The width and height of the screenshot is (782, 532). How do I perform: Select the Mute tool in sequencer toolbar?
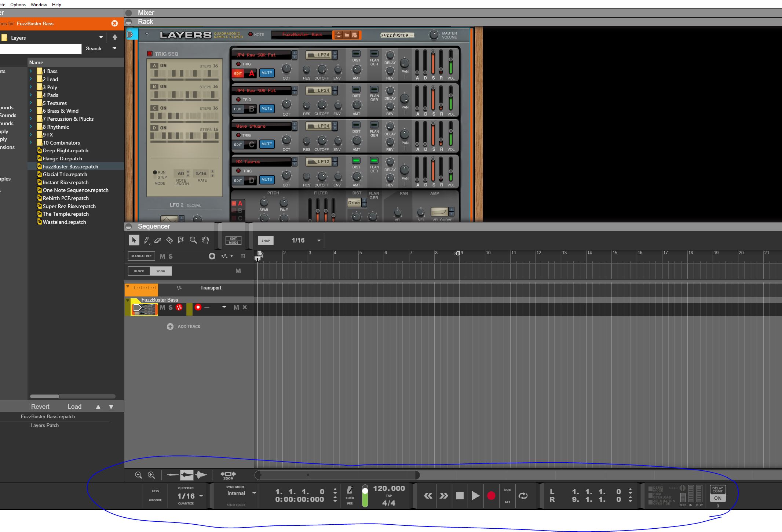(x=181, y=240)
